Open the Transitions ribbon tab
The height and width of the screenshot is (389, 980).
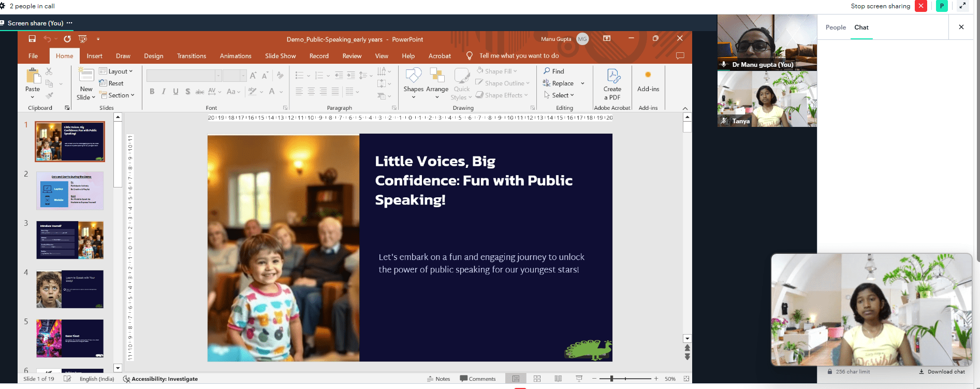point(192,56)
